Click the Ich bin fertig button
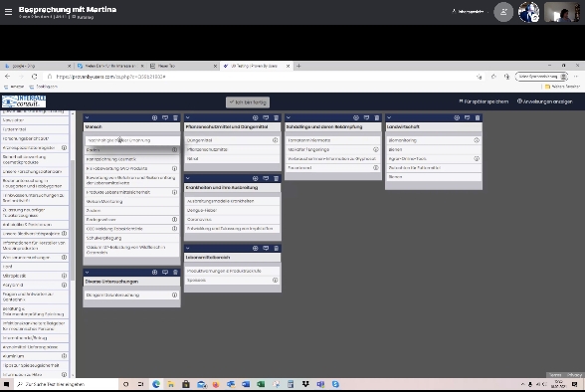 248,102
